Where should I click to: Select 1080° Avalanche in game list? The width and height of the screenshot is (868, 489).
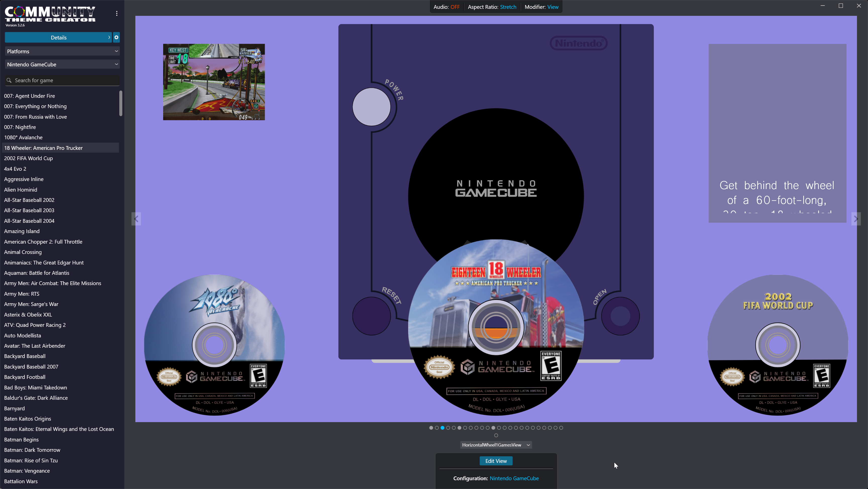tap(23, 137)
